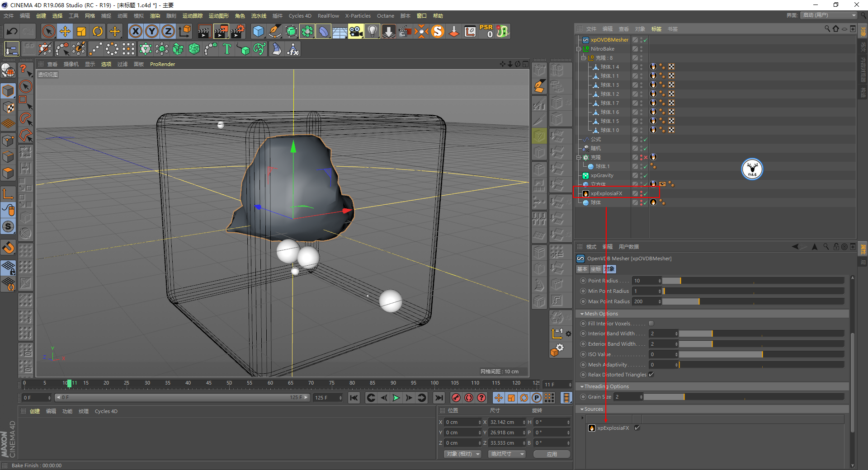Open the viewport 摄像机 menu

point(71,64)
